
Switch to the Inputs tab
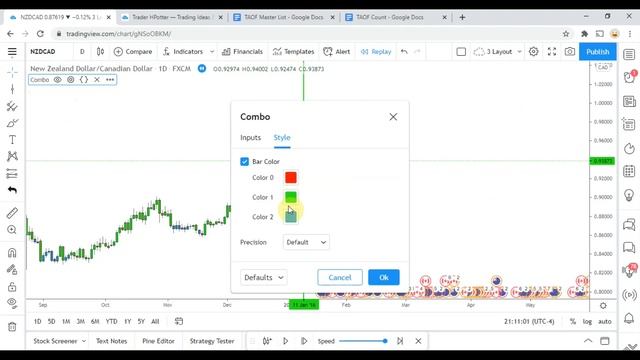click(250, 138)
